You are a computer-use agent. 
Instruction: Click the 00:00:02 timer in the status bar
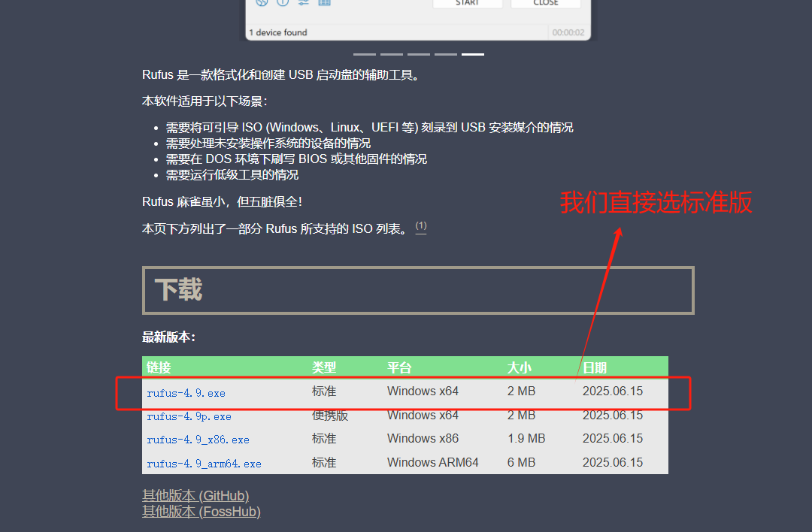(x=568, y=32)
